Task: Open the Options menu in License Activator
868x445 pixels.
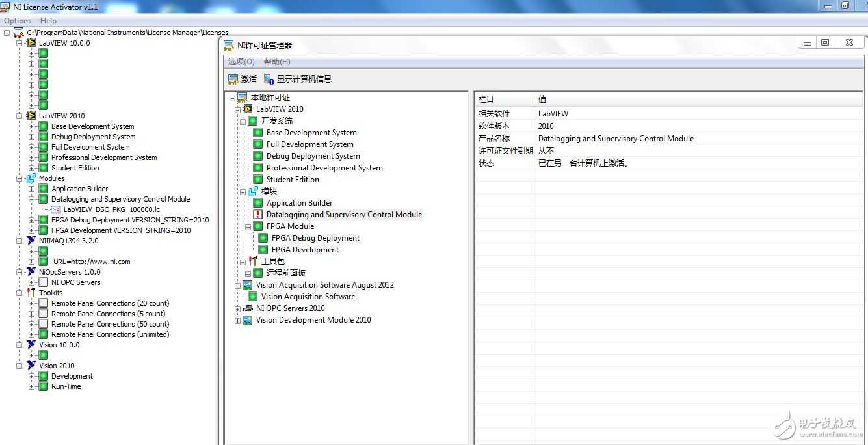Action: 18,21
